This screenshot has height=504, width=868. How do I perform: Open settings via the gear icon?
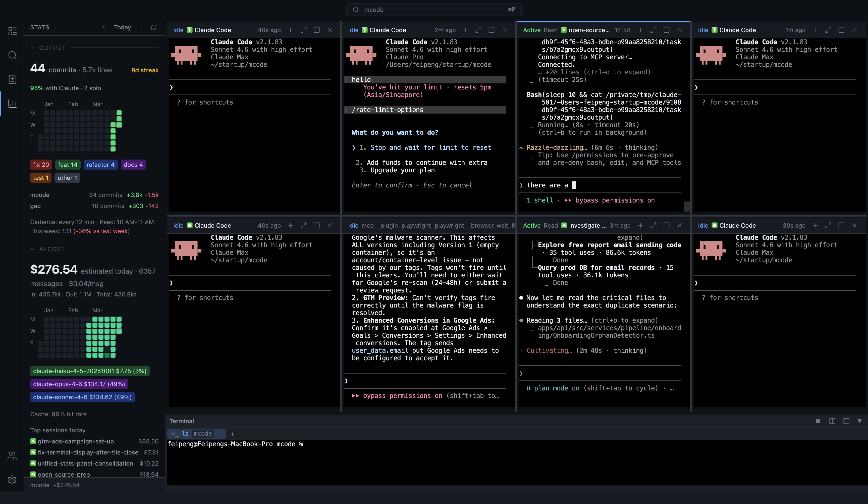click(x=12, y=480)
